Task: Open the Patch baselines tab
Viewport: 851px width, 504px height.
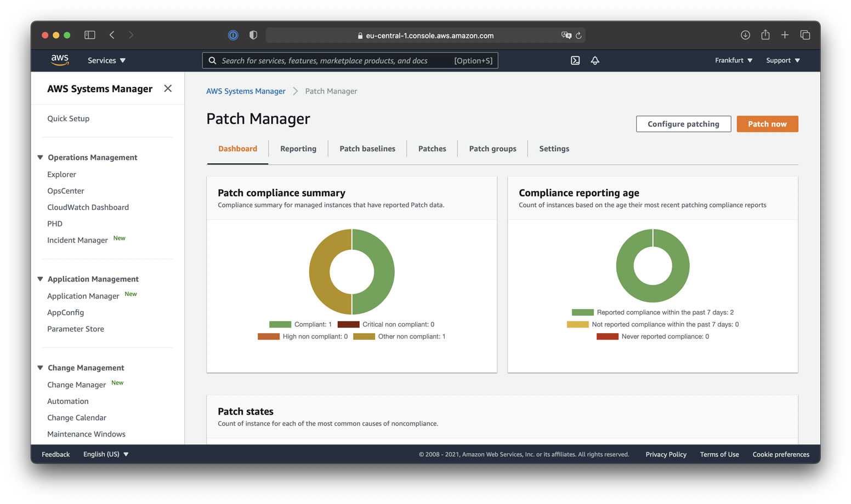Action: [x=367, y=148]
